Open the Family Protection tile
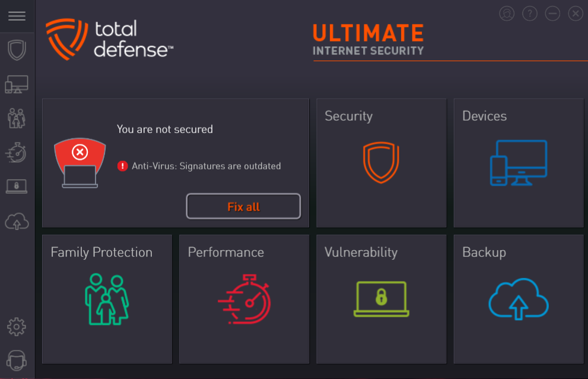Screen dimensions: 588x379 (107, 299)
